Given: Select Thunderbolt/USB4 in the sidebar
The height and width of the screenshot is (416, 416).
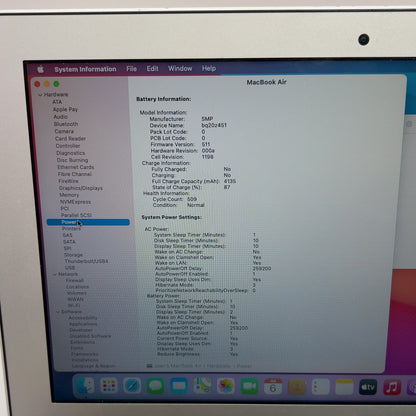Looking at the screenshot, I should pyautogui.click(x=86, y=261).
